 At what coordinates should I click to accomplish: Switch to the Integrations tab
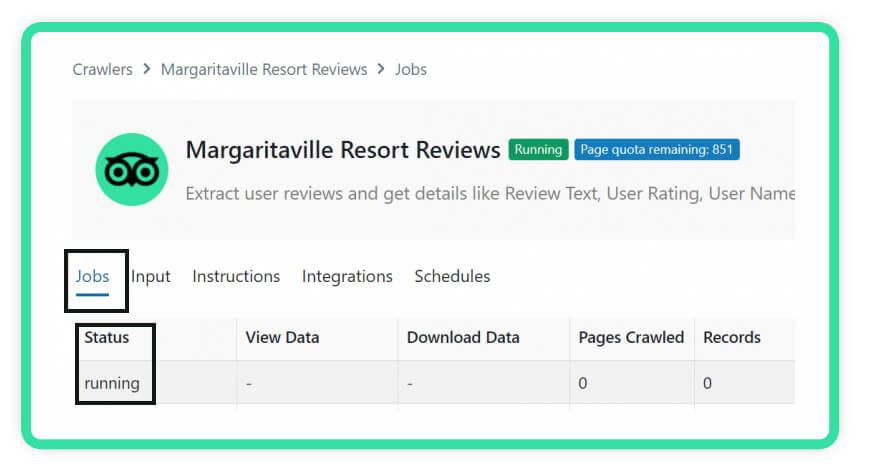pos(347,276)
